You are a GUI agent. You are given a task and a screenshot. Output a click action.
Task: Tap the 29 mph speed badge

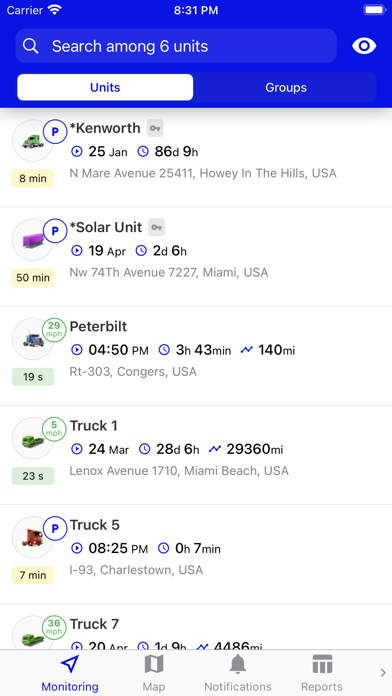click(x=54, y=330)
